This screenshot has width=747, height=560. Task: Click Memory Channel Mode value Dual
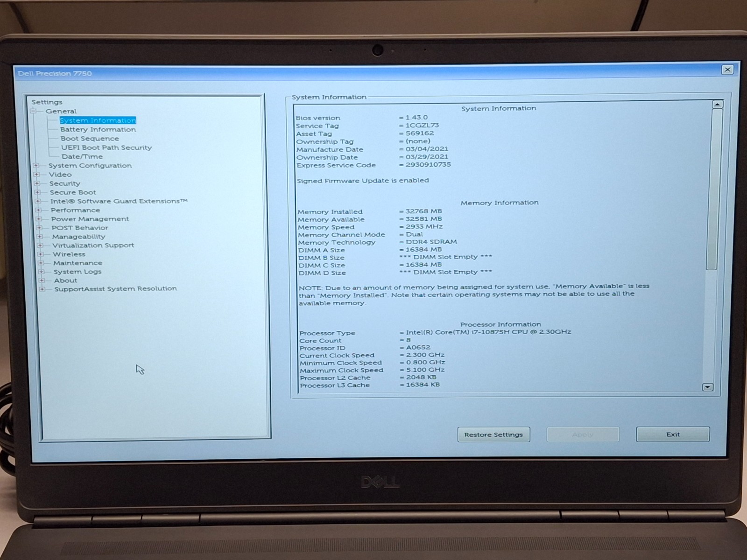pos(414,235)
